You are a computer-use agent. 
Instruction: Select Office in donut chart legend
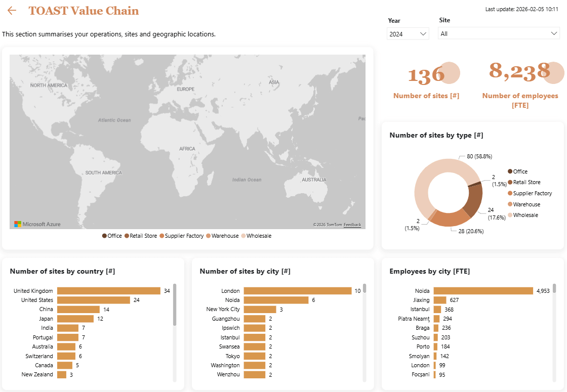pyautogui.click(x=510, y=171)
